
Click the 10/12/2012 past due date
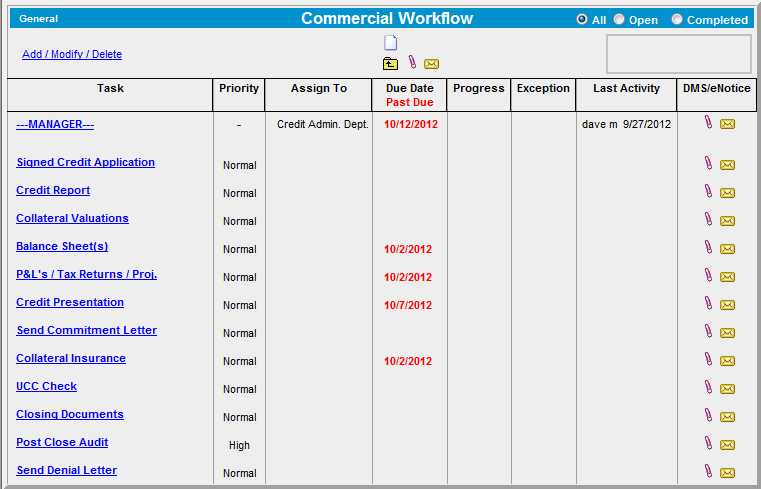411,124
